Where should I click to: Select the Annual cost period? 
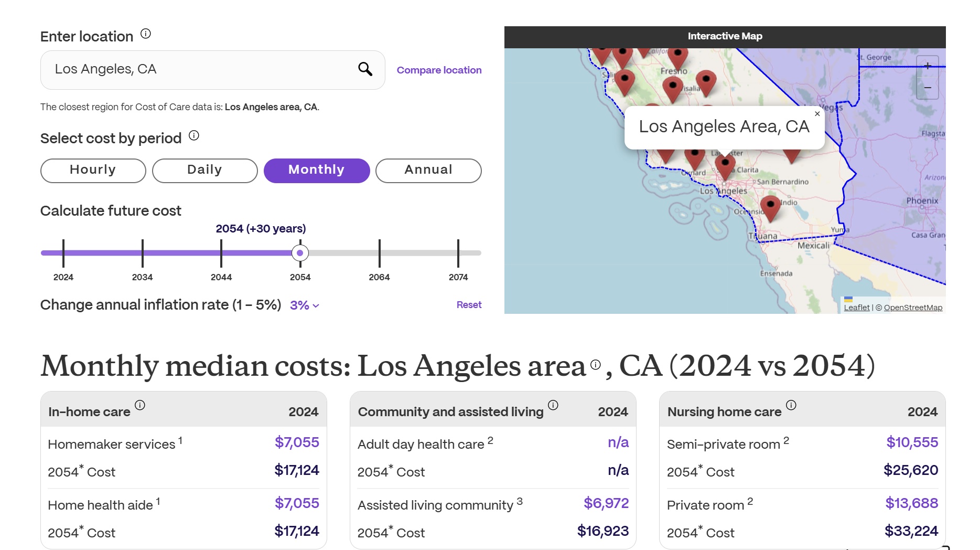(428, 171)
